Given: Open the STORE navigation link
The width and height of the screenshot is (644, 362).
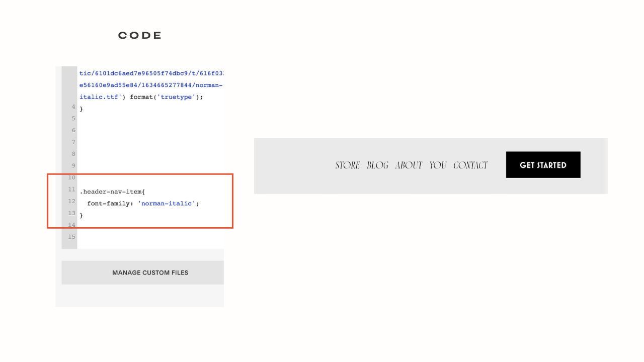Looking at the screenshot, I should (348, 165).
